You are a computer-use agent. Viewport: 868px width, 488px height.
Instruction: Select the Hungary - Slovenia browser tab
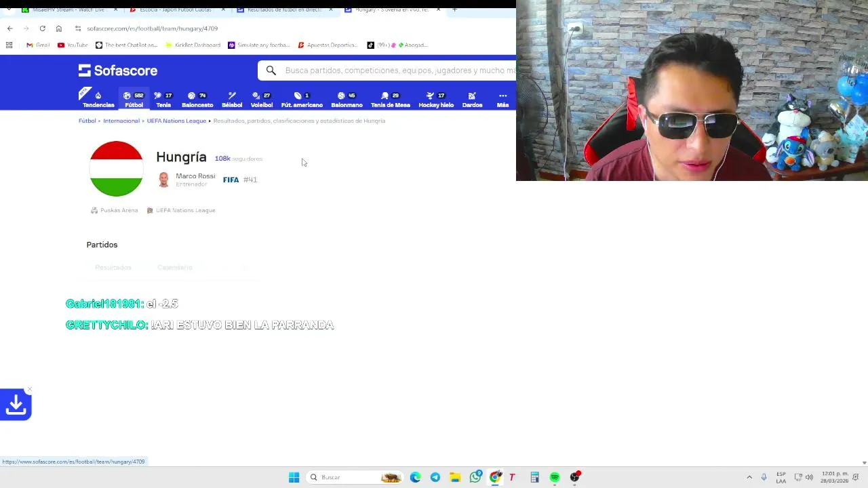tap(392, 9)
